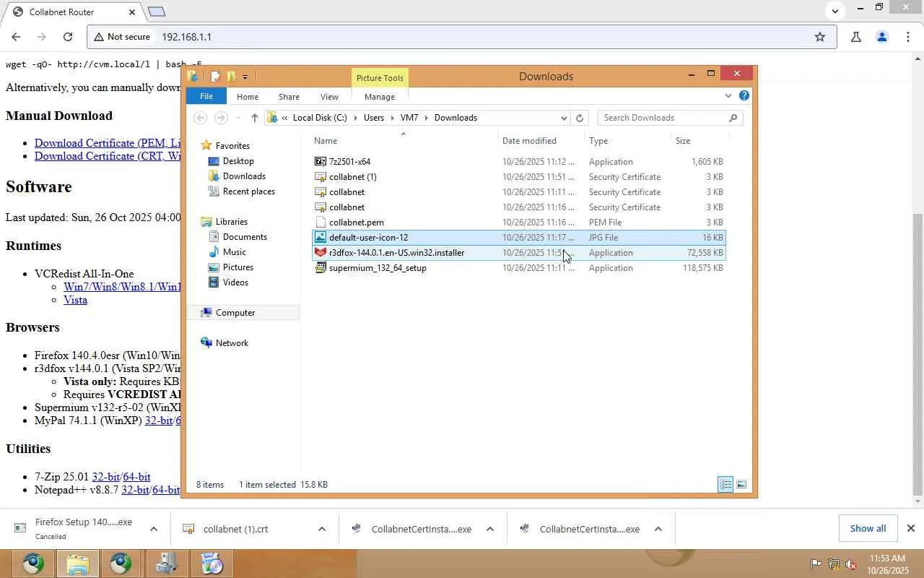Viewport: 924px width, 578px height.
Task: Click the r3dfox installer file icon
Action: pyautogui.click(x=321, y=253)
